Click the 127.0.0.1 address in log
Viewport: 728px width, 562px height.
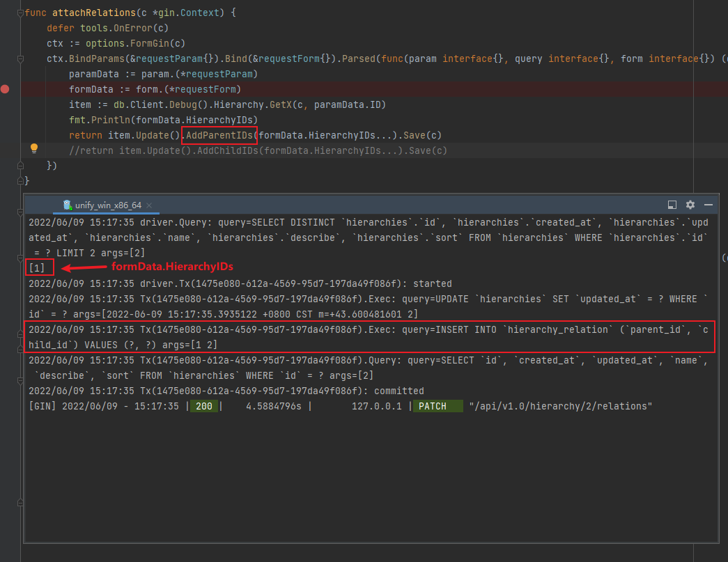click(376, 406)
